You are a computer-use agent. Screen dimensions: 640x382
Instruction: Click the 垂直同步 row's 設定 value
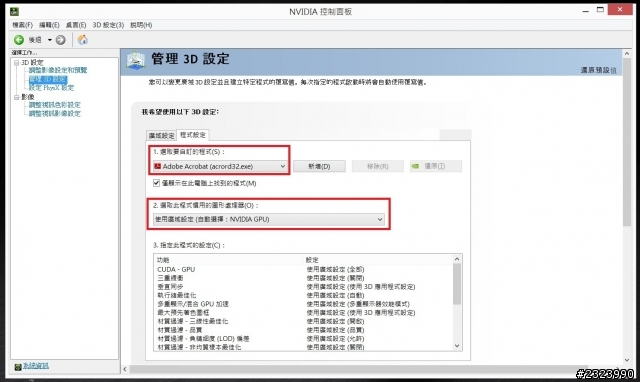(x=361, y=286)
